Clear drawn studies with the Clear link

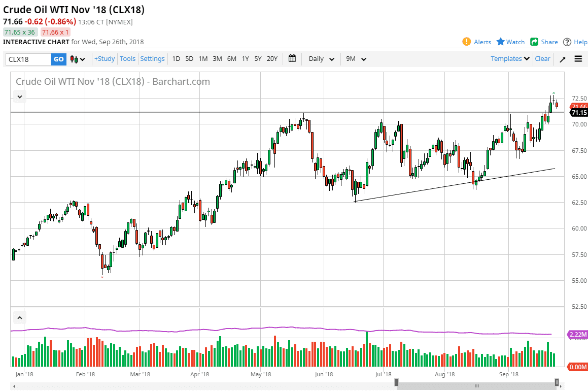542,59
